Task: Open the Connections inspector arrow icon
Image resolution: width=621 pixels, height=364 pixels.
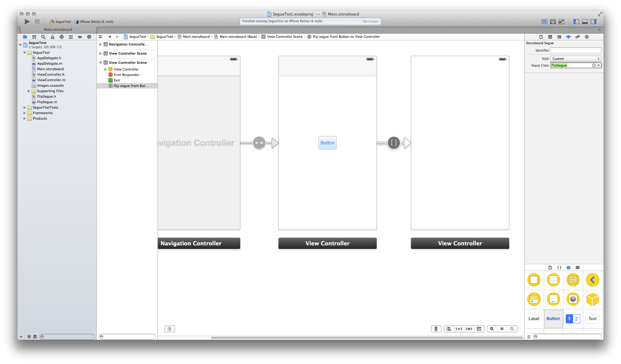Action: (586, 37)
